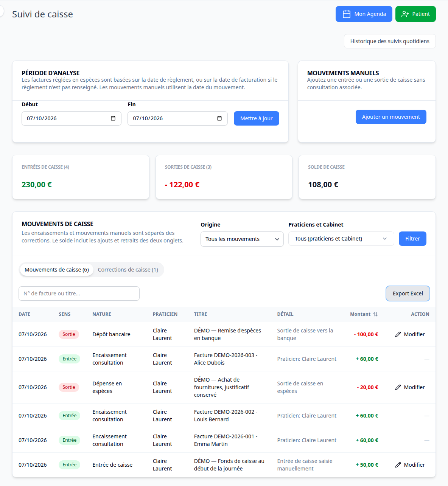This screenshot has height=486, width=448.
Task: Click the 108,00 € solde value
Action: (x=323, y=185)
